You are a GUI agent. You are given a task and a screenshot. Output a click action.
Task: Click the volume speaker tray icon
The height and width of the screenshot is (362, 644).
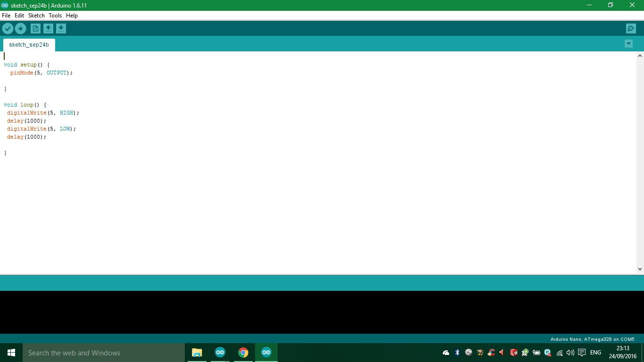coord(570,353)
